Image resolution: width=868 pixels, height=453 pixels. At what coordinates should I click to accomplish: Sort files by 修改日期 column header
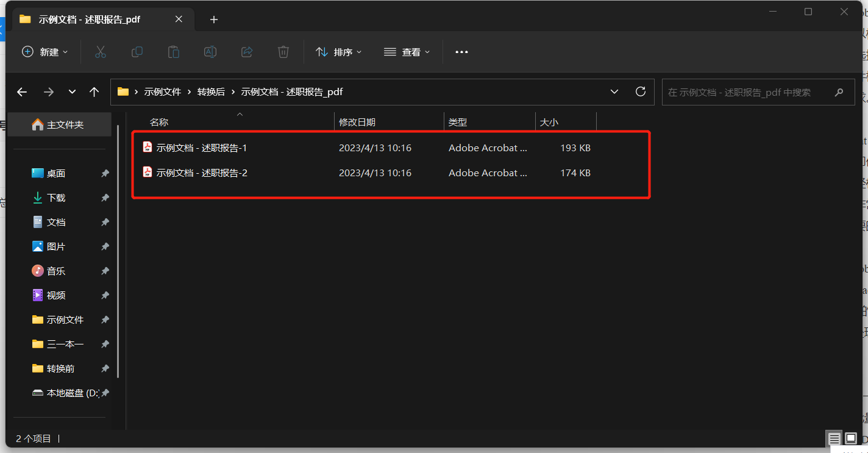[x=357, y=123]
